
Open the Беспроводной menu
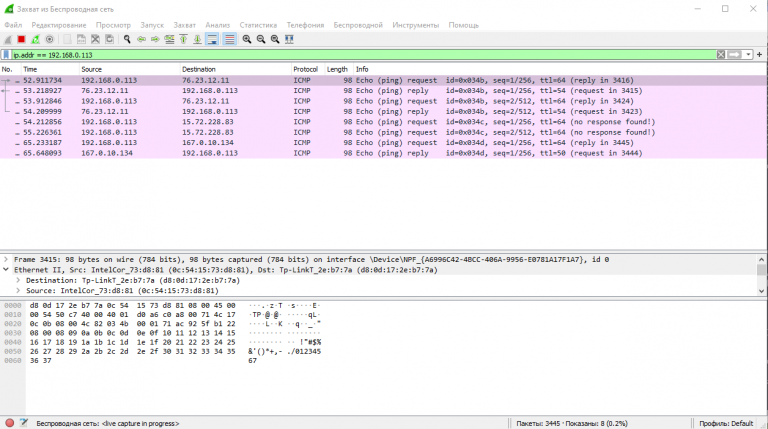point(358,25)
